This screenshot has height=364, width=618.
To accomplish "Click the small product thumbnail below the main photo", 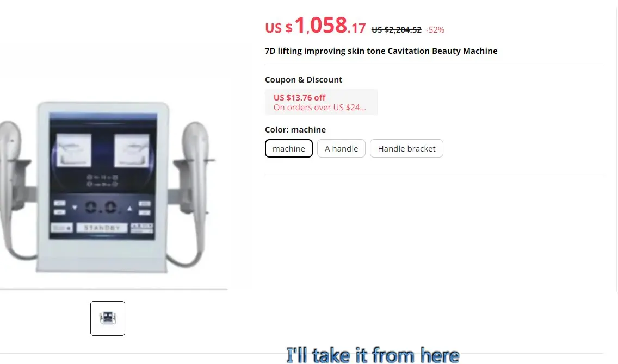I will pos(108,318).
